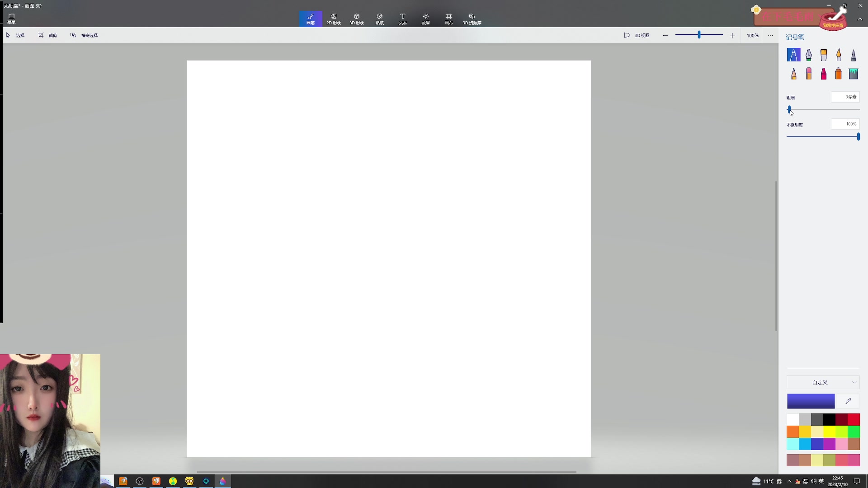The width and height of the screenshot is (868, 488).
Task: Switch to the 3D 形状 tab
Action: [x=357, y=19]
